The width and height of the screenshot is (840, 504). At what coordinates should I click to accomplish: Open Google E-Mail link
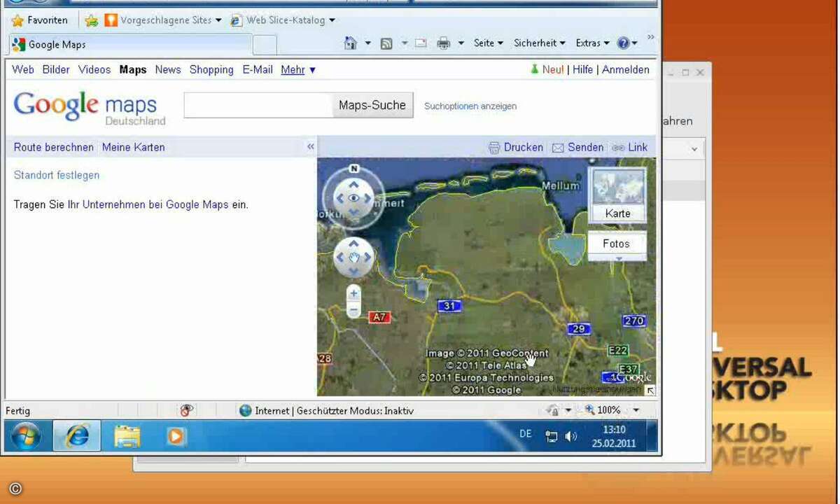pyautogui.click(x=258, y=70)
